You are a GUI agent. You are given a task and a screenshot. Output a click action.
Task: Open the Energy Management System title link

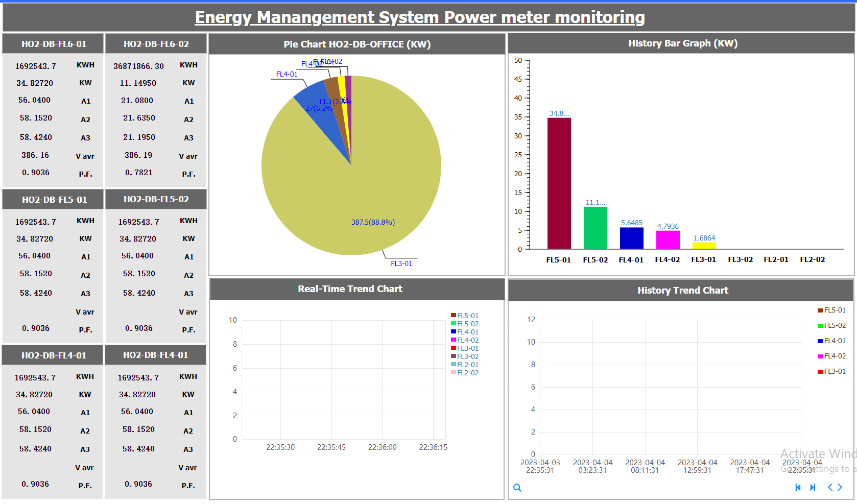[419, 17]
